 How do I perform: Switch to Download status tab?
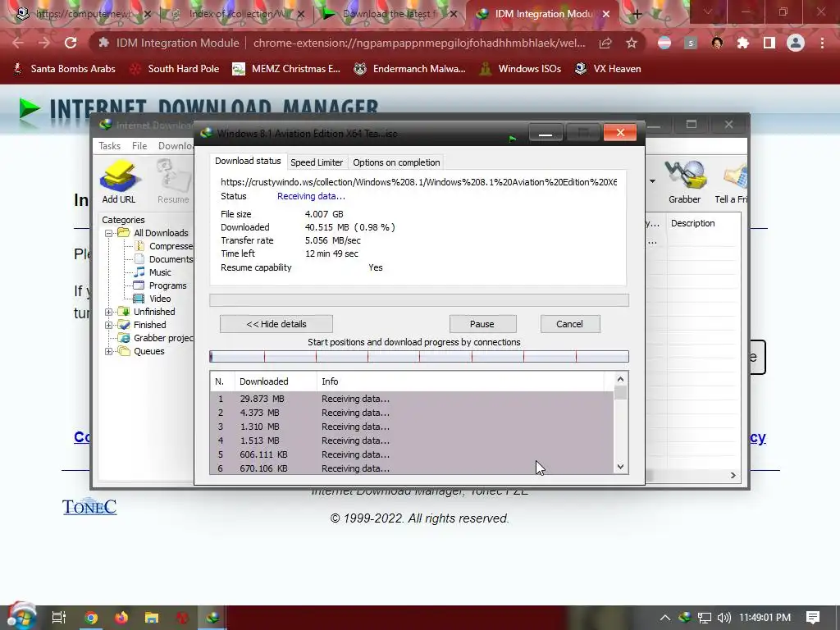[x=248, y=161]
